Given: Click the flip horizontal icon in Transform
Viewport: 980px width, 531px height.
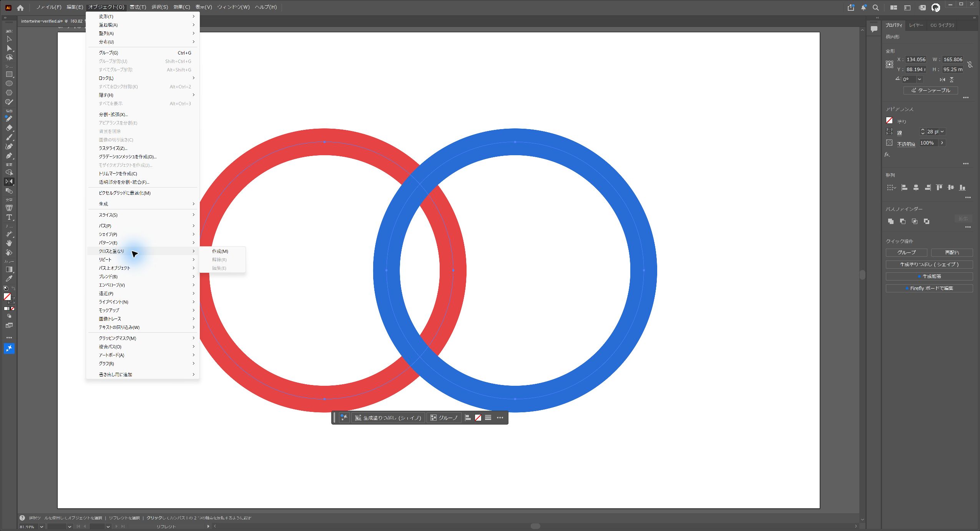Looking at the screenshot, I should pos(942,80).
